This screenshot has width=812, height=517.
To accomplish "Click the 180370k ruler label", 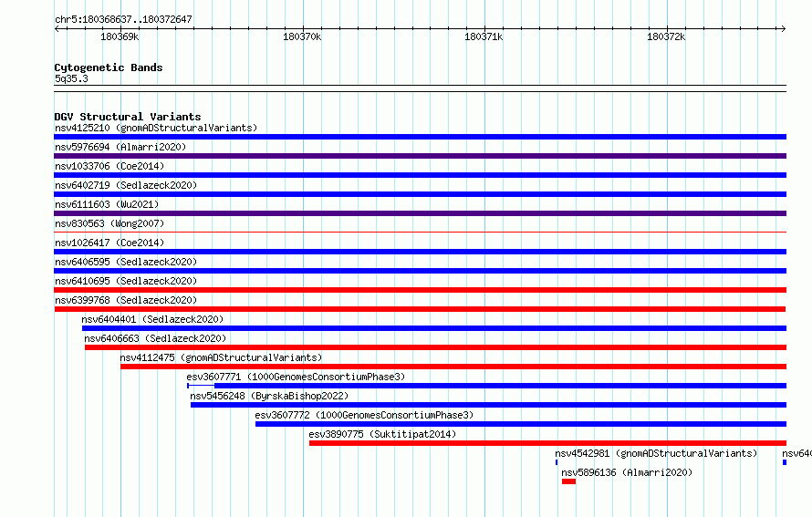I will [x=302, y=36].
